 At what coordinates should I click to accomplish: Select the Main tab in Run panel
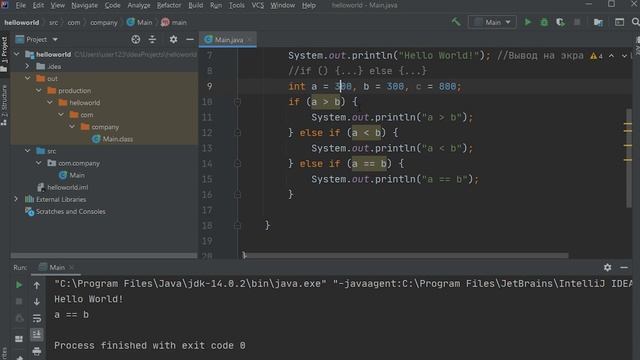tap(56, 267)
